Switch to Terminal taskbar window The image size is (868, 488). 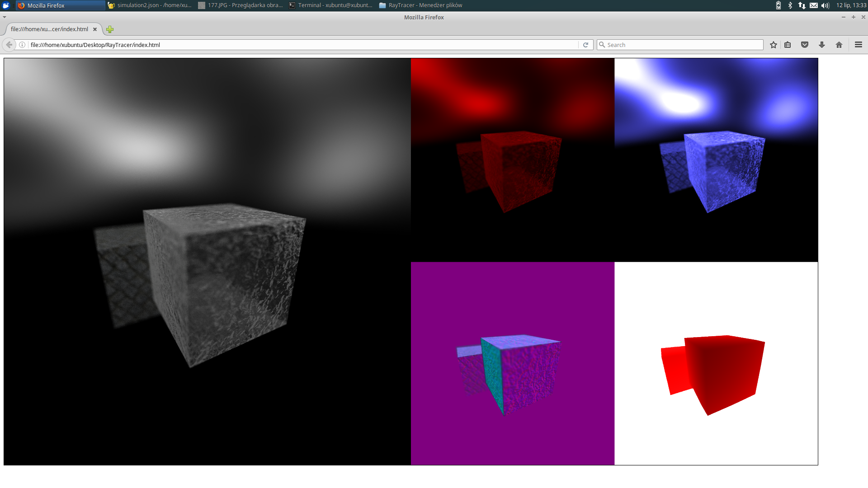tap(331, 5)
